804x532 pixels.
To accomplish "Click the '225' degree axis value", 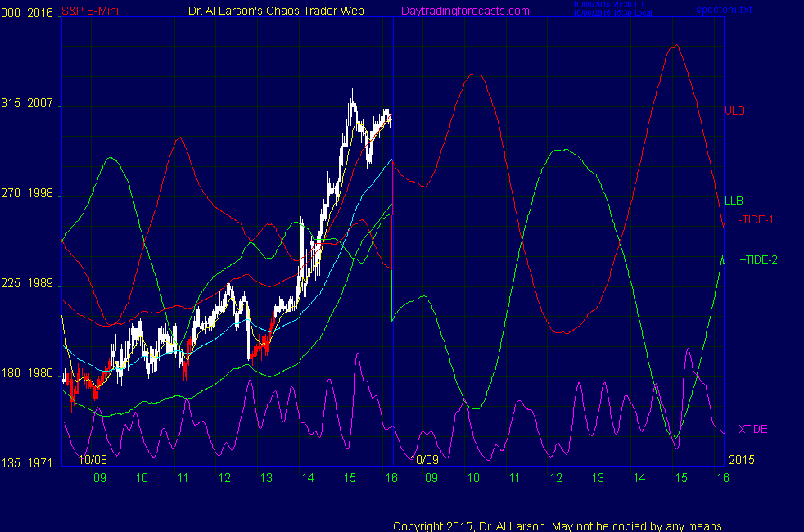I will coord(11,283).
